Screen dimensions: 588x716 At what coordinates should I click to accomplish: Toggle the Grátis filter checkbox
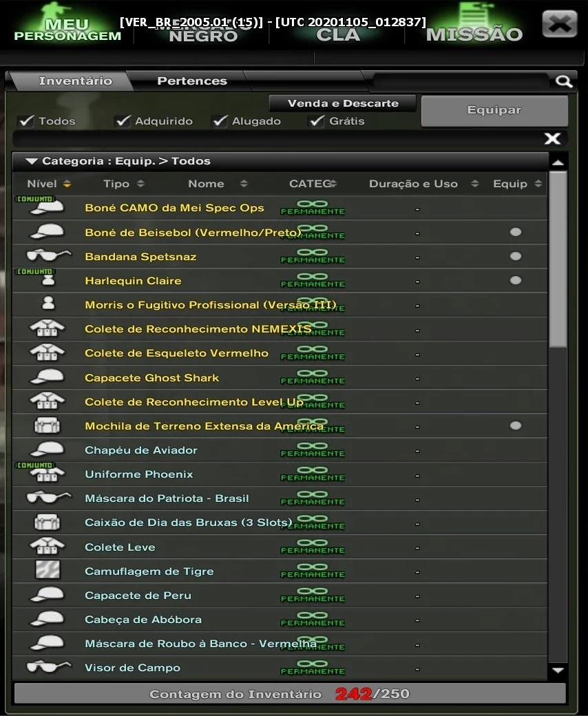[317, 121]
